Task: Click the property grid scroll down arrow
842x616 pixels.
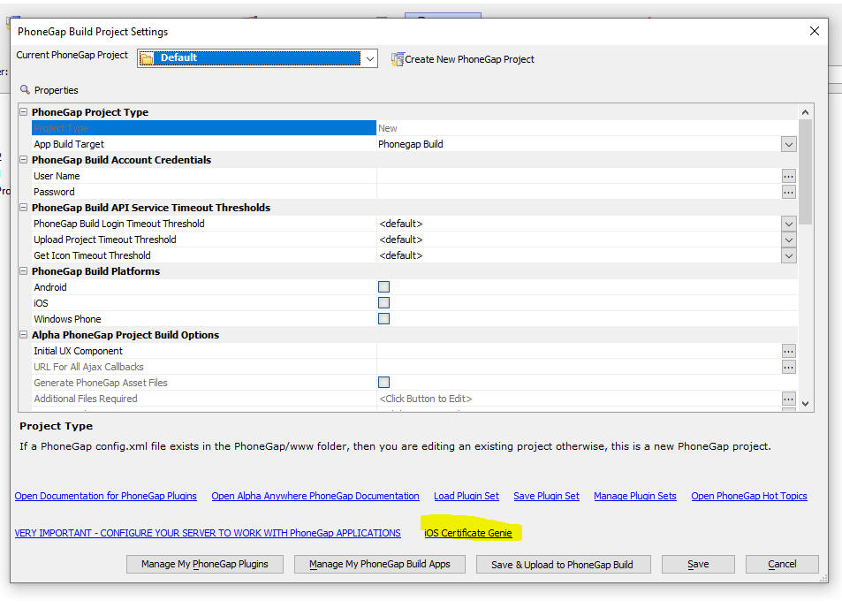Action: tap(805, 404)
